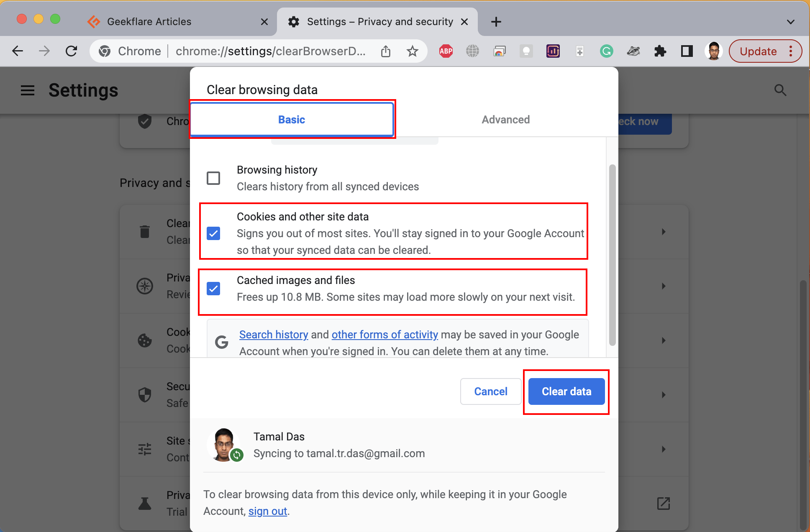Click the Settings search magnifier icon
The image size is (810, 532).
click(780, 90)
